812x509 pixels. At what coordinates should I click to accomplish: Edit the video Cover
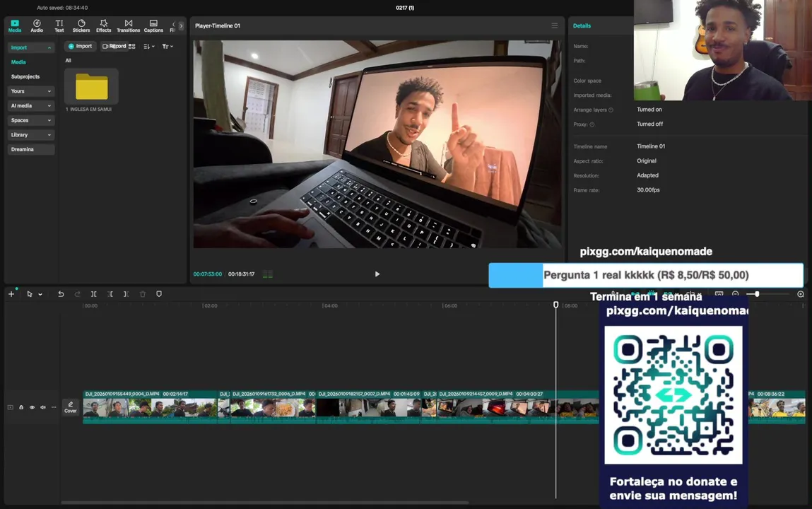click(71, 407)
